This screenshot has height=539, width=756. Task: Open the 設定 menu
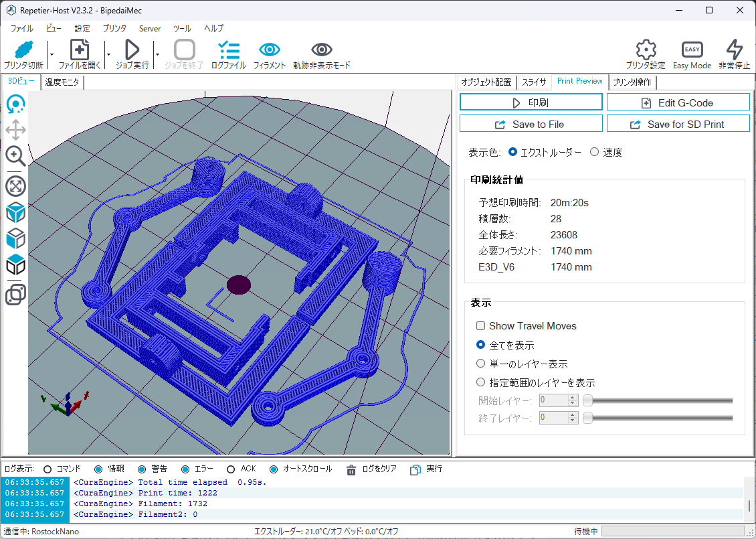tap(82, 29)
